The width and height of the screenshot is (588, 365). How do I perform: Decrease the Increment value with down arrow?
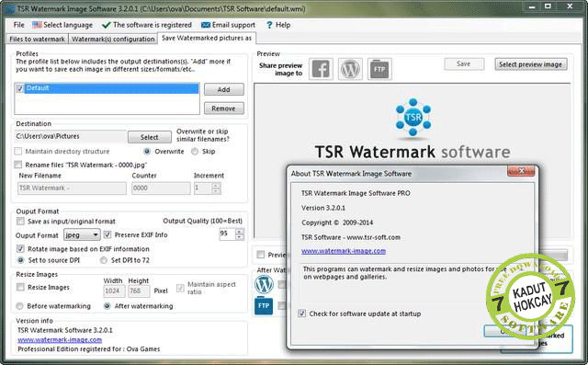pyautogui.click(x=216, y=191)
